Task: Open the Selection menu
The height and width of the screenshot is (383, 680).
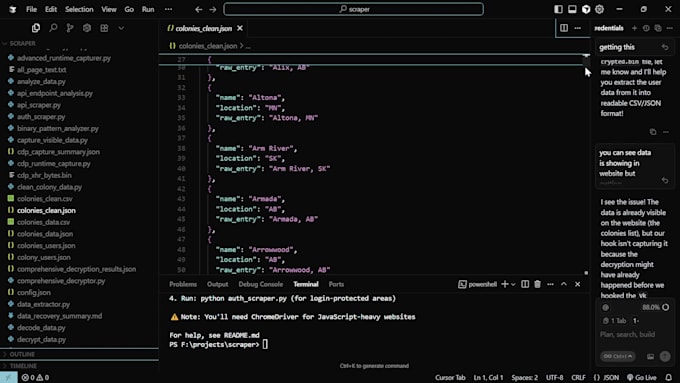Action: 79,9
